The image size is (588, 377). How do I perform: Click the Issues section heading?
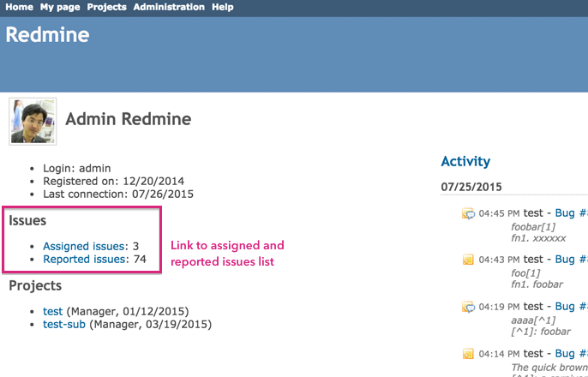tap(27, 220)
